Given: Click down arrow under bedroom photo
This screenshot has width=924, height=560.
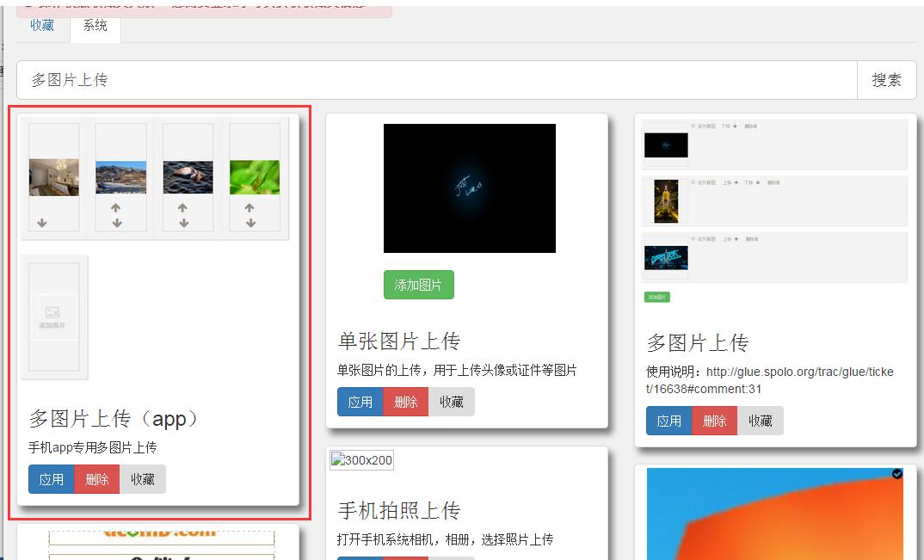Looking at the screenshot, I should click(x=42, y=223).
